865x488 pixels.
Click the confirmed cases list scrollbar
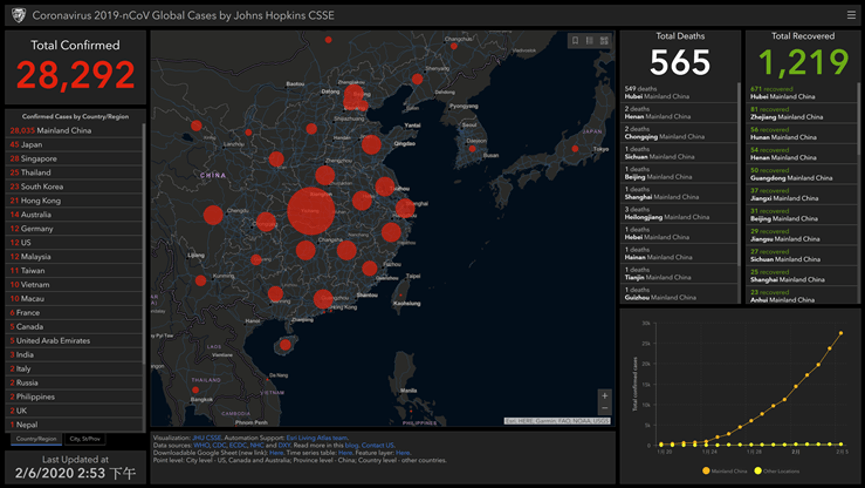(144, 243)
